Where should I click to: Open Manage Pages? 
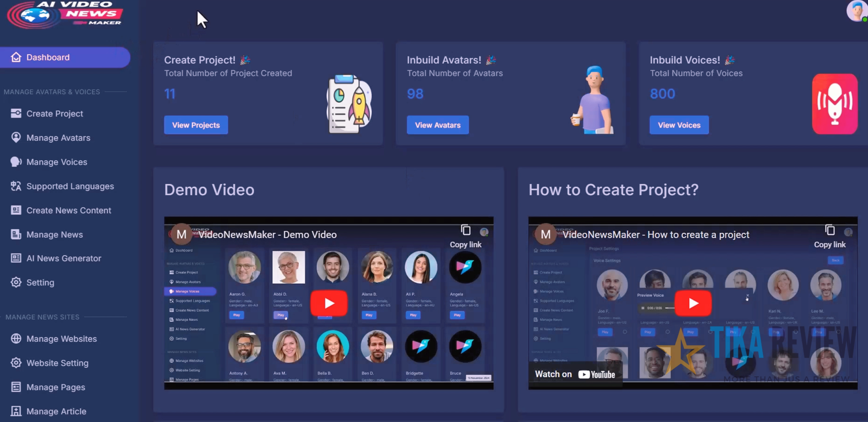(56, 387)
